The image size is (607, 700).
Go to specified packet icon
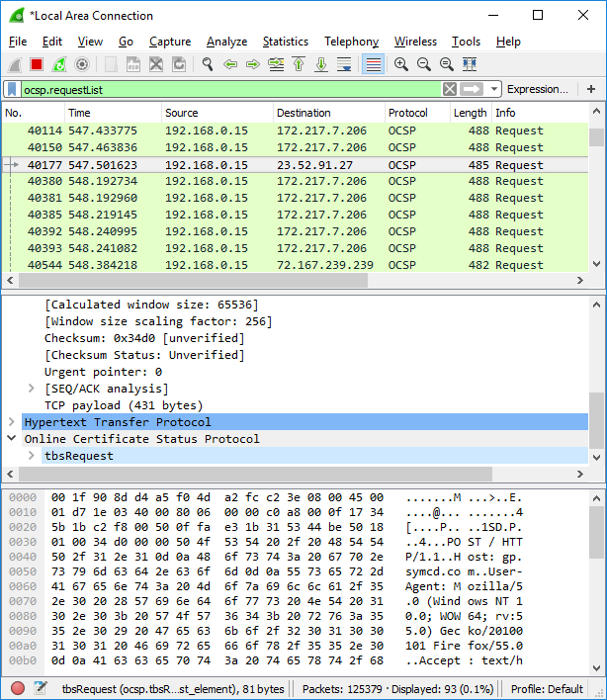click(x=276, y=64)
